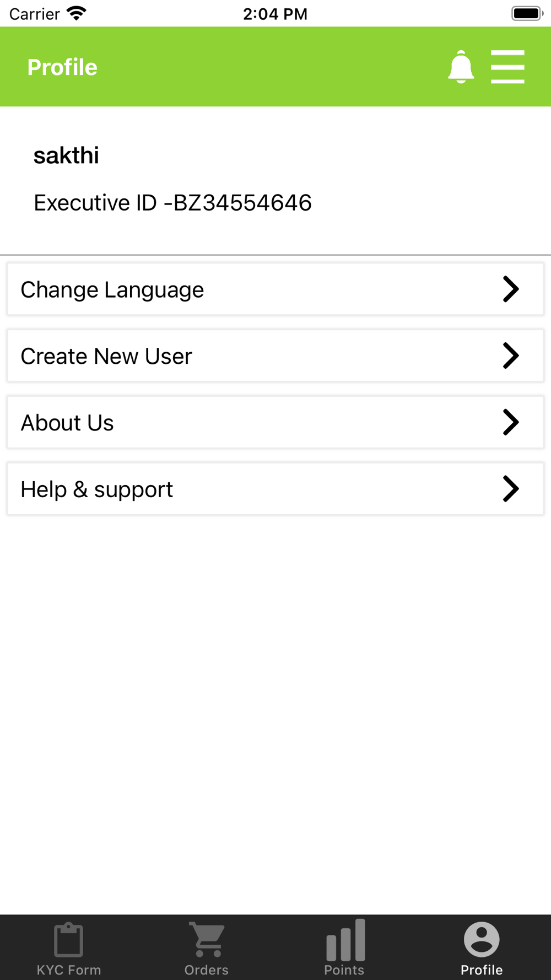The height and width of the screenshot is (980, 551).
Task: Switch to the Points tab label
Action: 344,970
